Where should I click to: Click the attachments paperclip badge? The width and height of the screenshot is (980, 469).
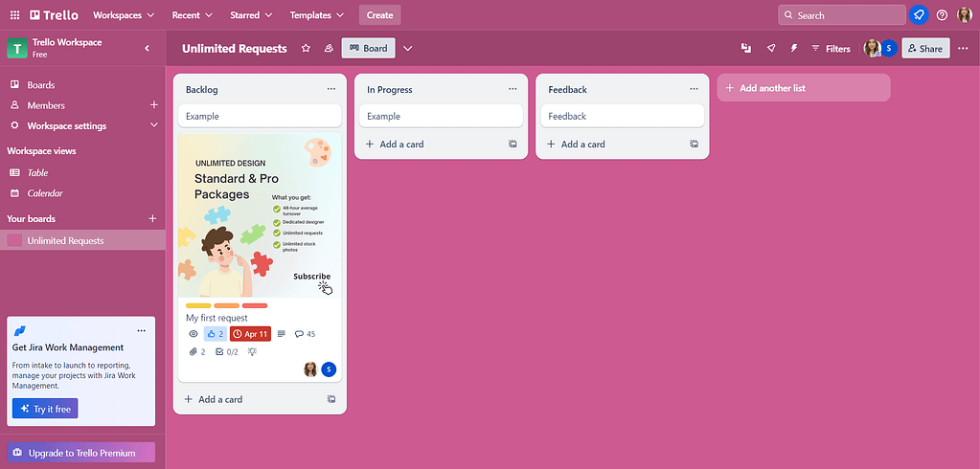point(197,351)
